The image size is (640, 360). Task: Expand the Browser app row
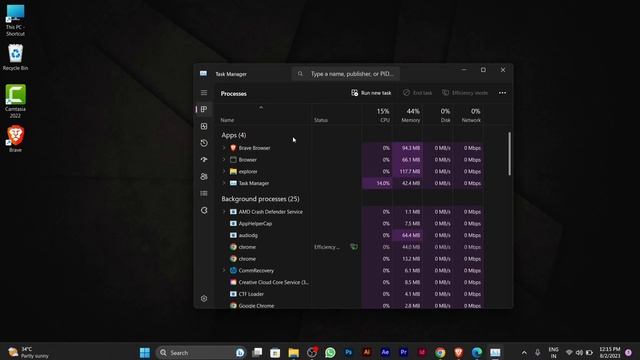click(224, 160)
